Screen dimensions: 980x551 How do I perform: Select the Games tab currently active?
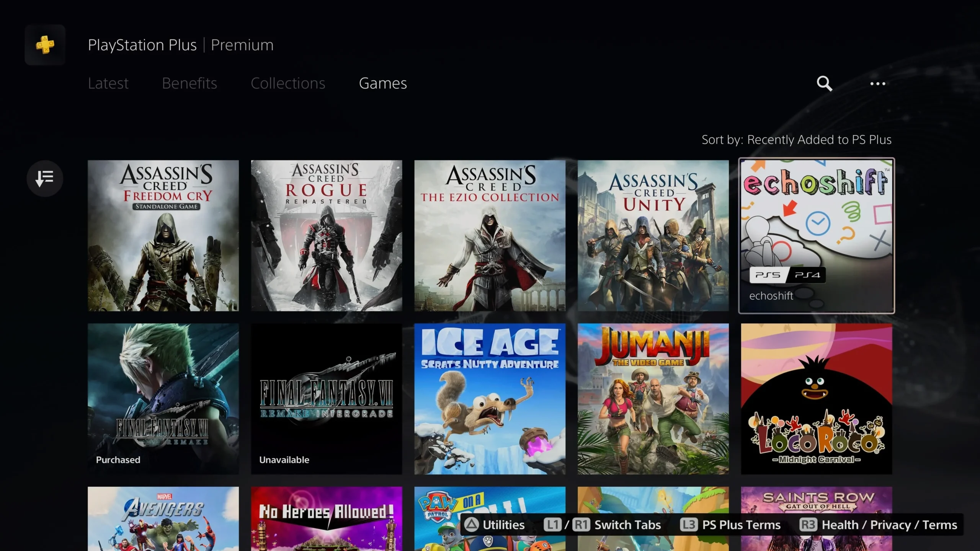[x=383, y=83]
